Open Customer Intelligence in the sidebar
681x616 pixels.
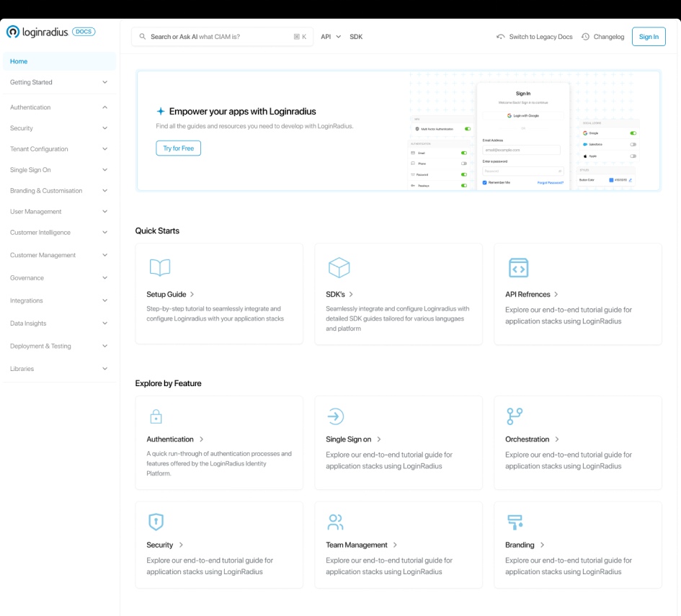(x=59, y=232)
